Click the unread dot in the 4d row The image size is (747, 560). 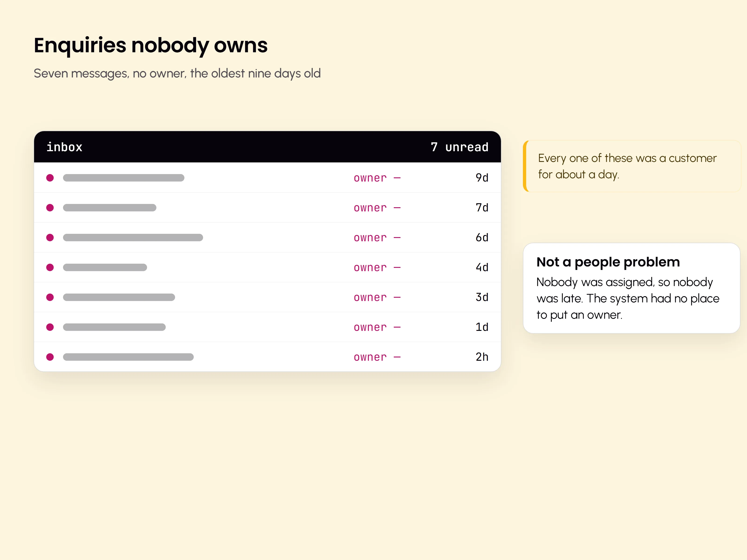point(50,267)
